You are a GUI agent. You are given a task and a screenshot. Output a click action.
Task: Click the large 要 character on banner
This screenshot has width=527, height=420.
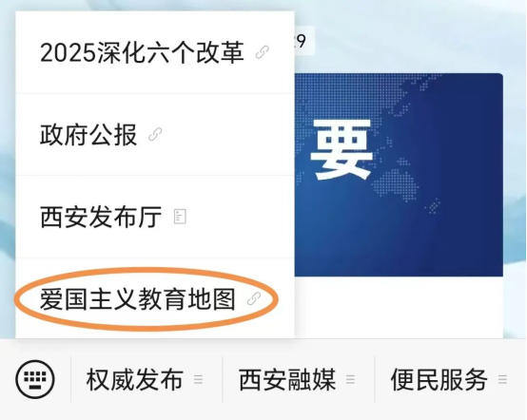click(x=342, y=150)
